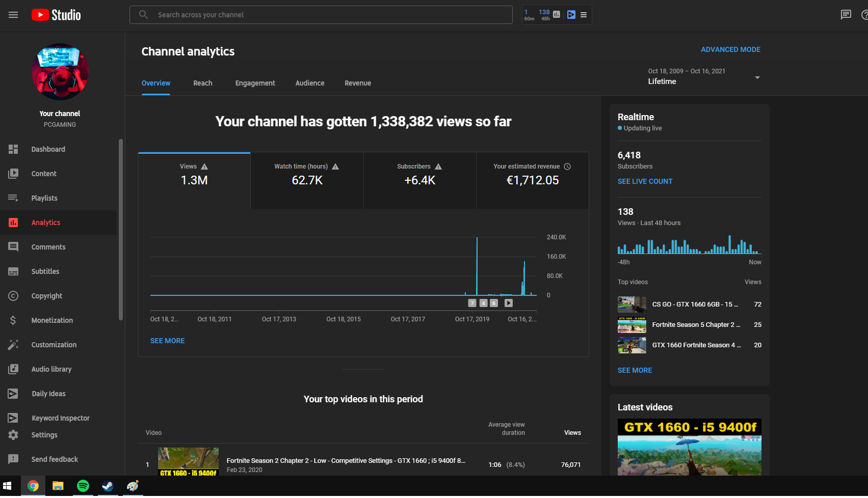
Task: Open the Copyright sidebar icon
Action: (13, 296)
